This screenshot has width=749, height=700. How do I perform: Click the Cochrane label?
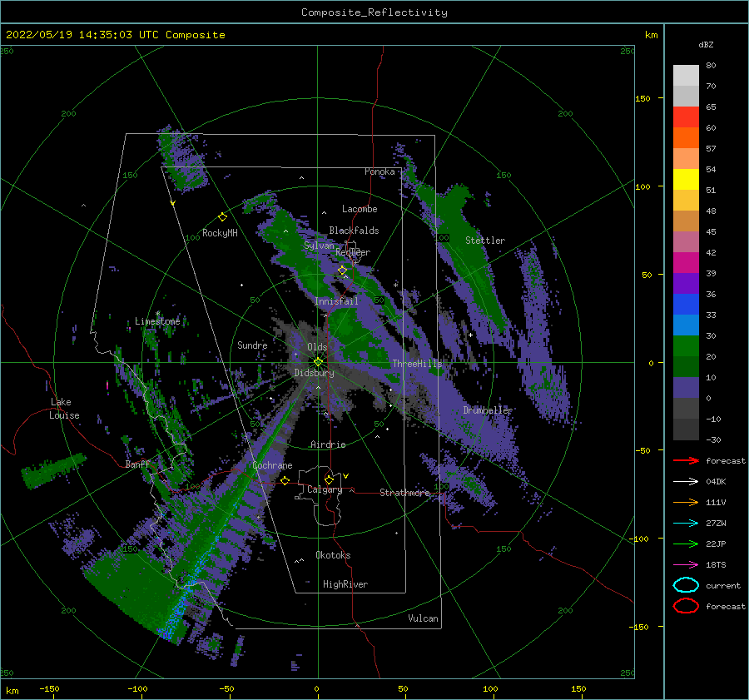pos(272,465)
